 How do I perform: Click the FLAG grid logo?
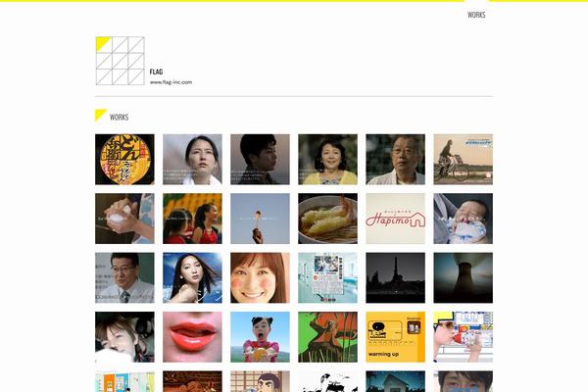tap(120, 61)
